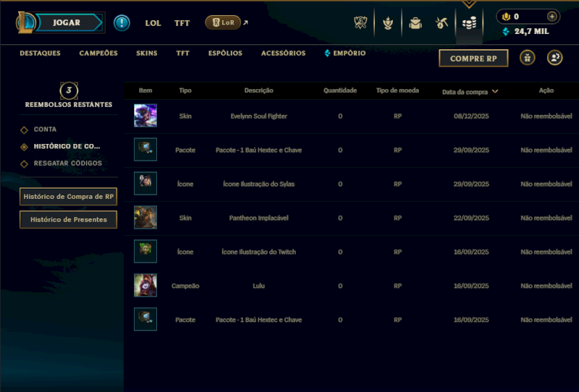Select RESGATAR CÓDIGOS in the sidebar
Image resolution: width=579 pixels, height=392 pixels.
(x=67, y=163)
